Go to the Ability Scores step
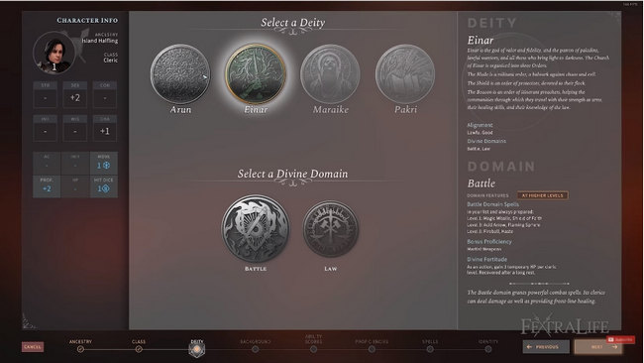Screen dimensions: 644x363 pos(313,349)
